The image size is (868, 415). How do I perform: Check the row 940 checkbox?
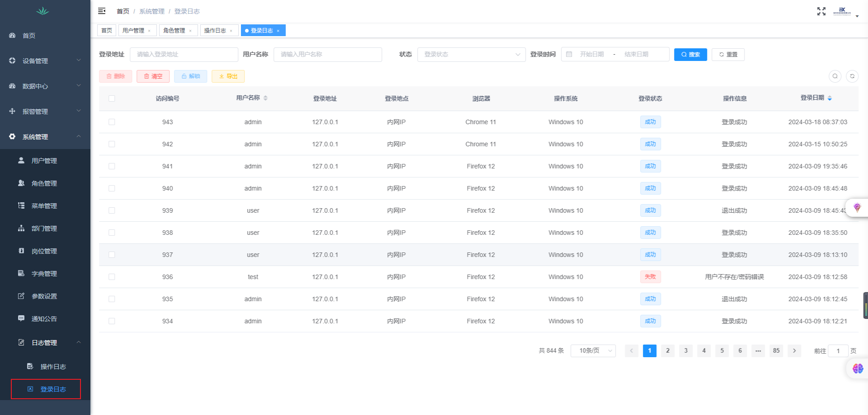112,188
